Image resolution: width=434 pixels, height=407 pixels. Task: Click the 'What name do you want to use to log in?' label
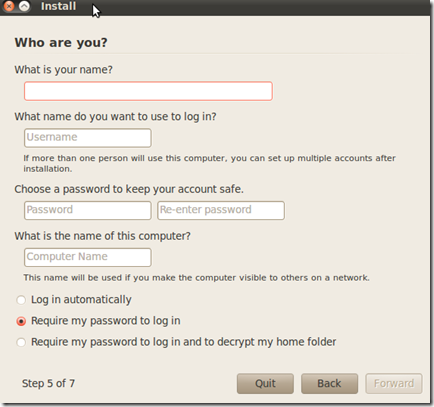pos(115,117)
